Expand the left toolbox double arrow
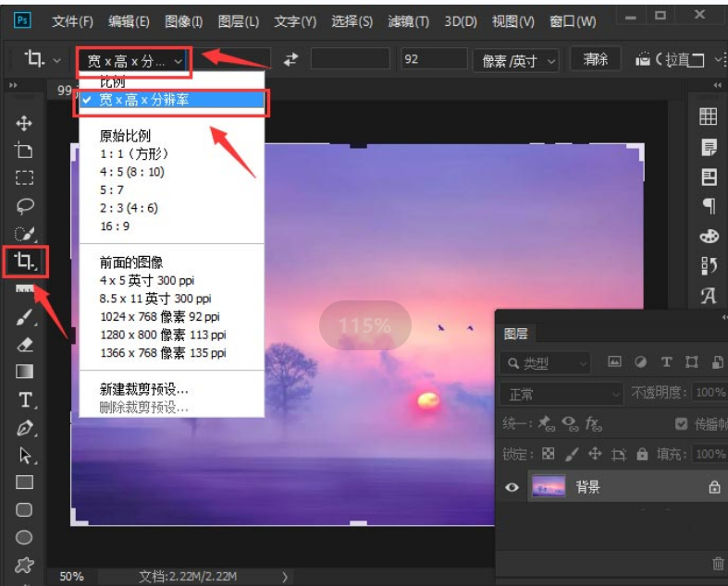728x586 pixels. [x=13, y=85]
